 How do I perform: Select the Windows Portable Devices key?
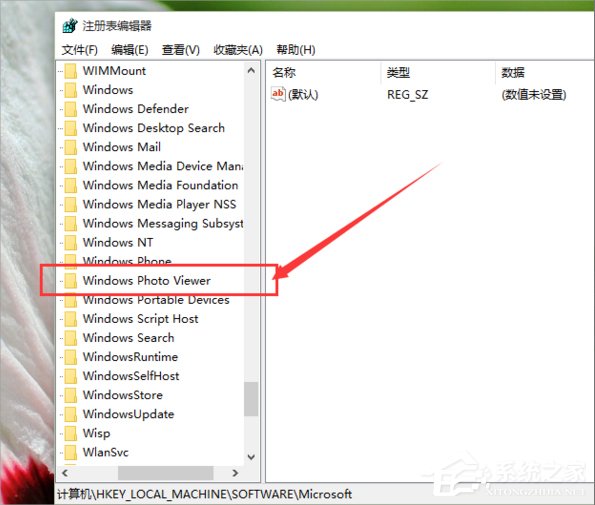click(156, 300)
